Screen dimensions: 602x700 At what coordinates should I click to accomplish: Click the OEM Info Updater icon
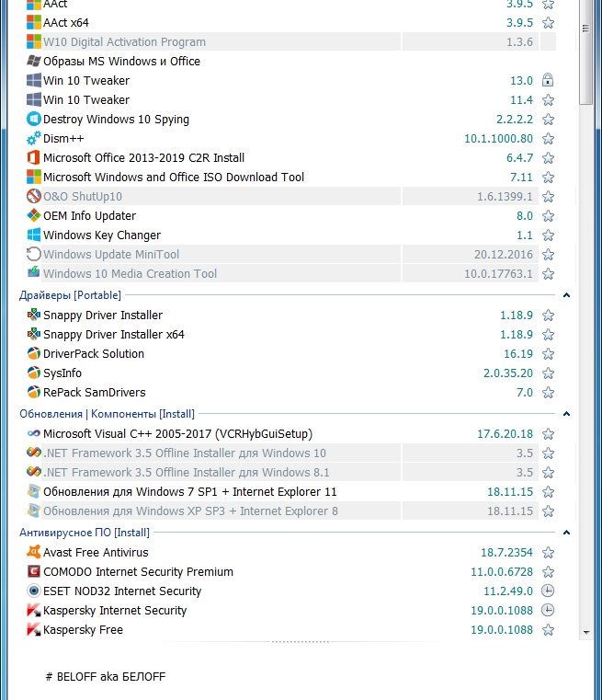point(33,215)
